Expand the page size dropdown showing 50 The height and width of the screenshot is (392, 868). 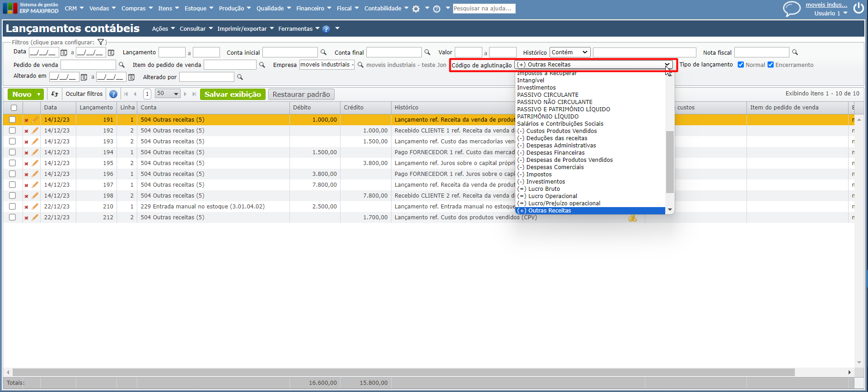(x=168, y=94)
